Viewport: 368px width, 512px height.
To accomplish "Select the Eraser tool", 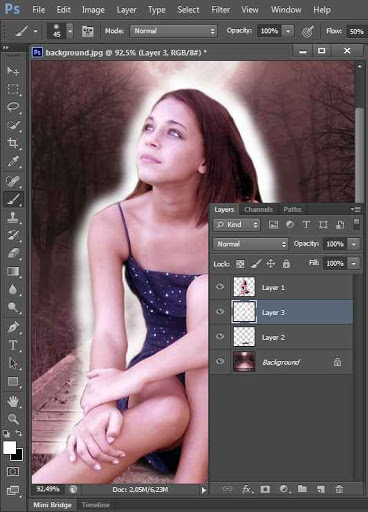I will (x=13, y=253).
